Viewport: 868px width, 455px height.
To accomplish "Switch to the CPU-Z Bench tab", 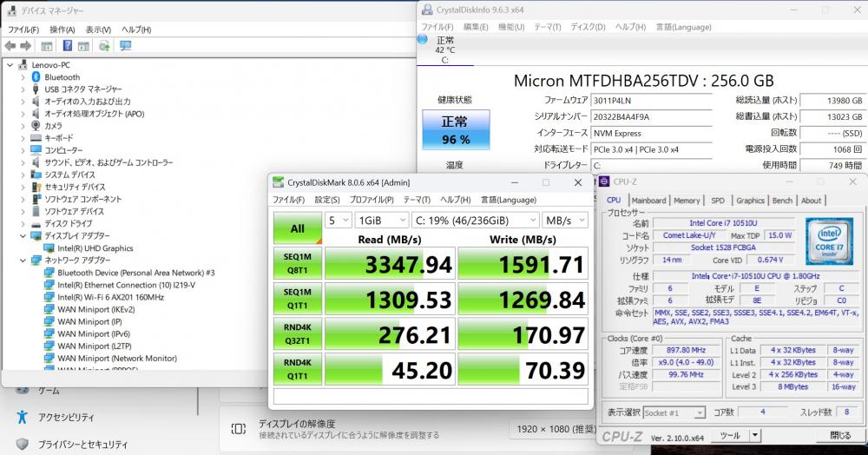I will (x=782, y=201).
